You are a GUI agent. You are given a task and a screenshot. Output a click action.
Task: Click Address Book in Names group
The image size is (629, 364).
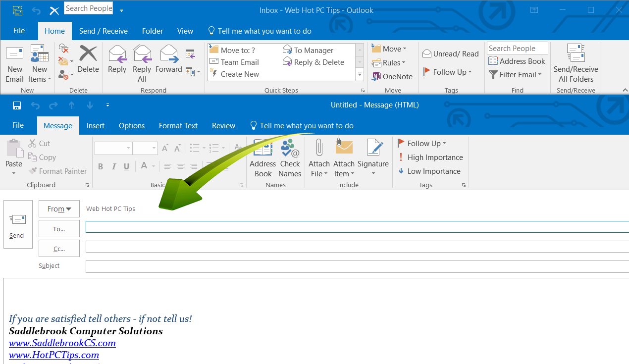tap(262, 157)
